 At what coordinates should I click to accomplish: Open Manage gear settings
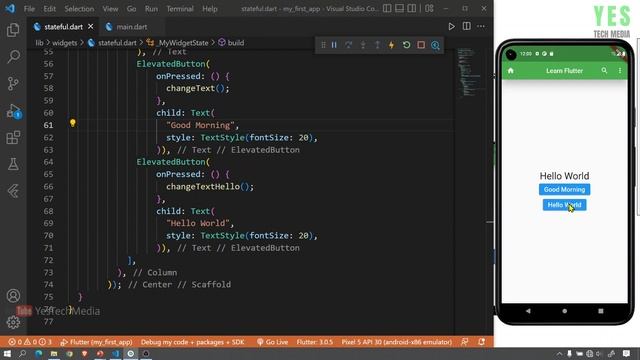coord(13,322)
